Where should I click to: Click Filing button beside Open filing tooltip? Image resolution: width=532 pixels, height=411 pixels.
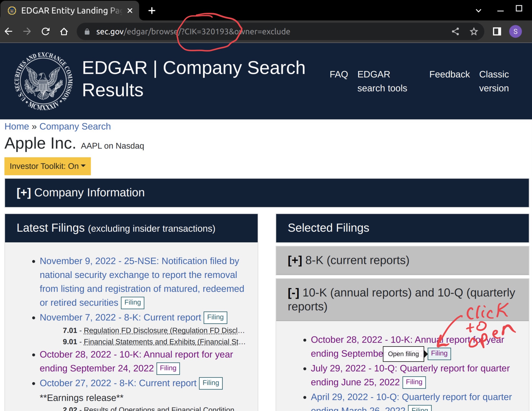439,353
